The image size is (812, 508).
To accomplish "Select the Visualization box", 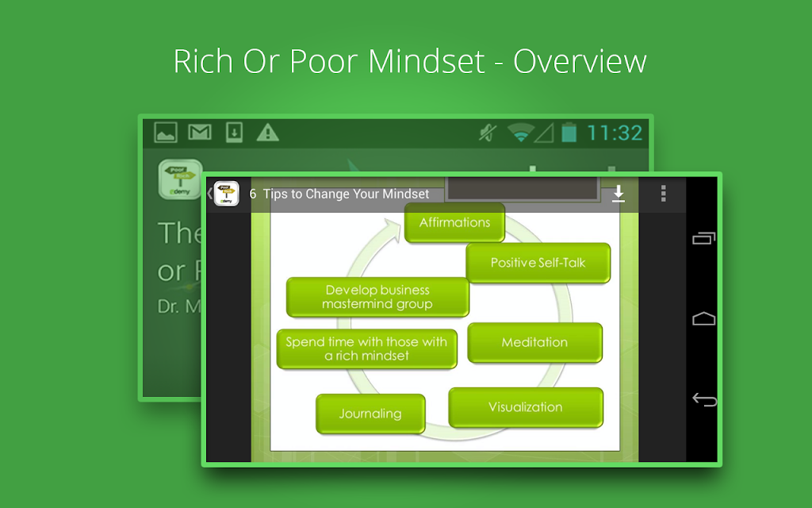I will [526, 407].
